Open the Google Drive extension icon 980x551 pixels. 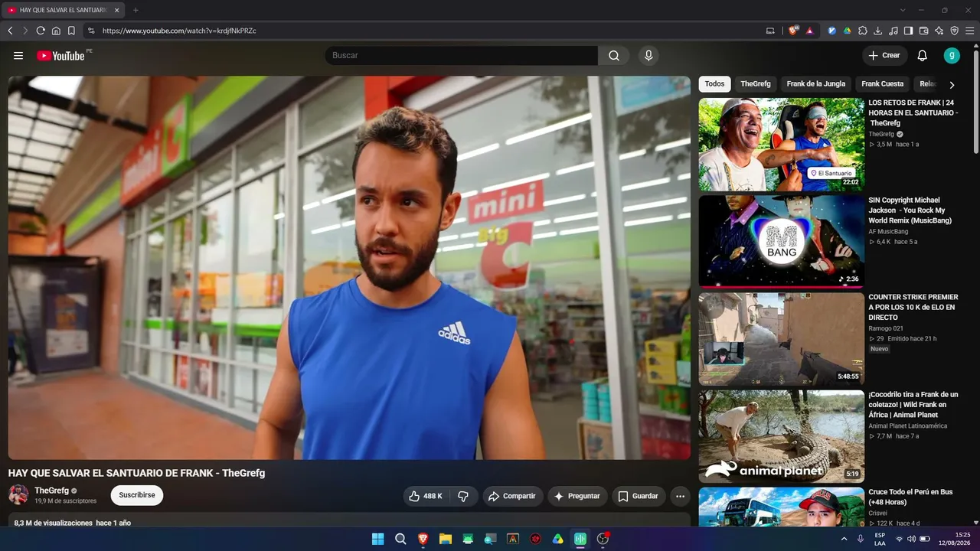click(x=848, y=31)
